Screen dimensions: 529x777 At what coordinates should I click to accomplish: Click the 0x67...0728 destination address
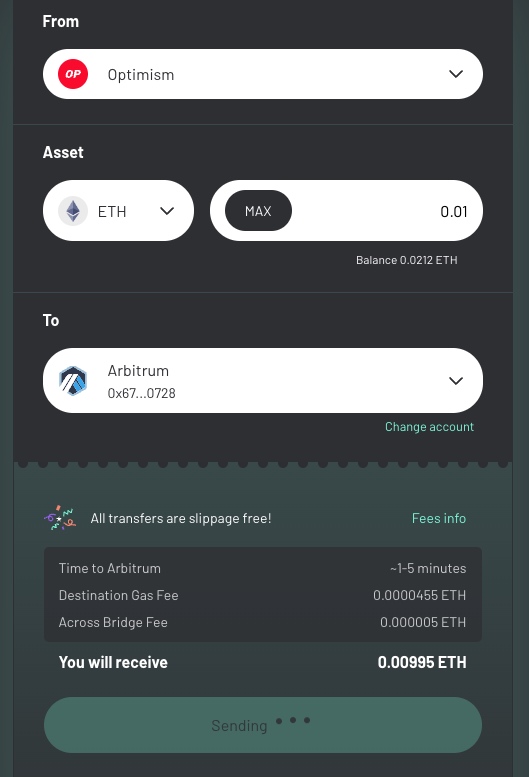pos(142,393)
